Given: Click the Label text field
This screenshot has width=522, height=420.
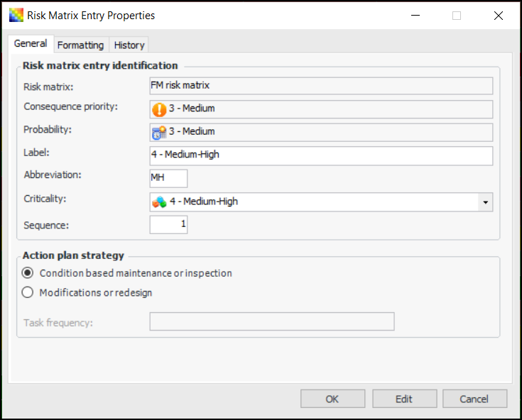Looking at the screenshot, I should tap(321, 155).
